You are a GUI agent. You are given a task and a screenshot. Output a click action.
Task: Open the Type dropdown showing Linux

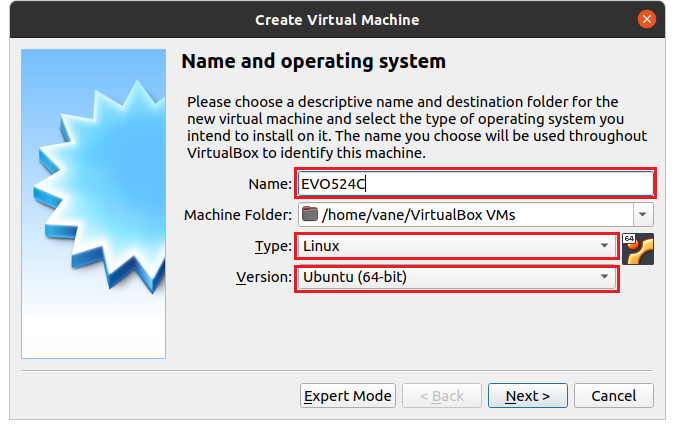tap(458, 246)
